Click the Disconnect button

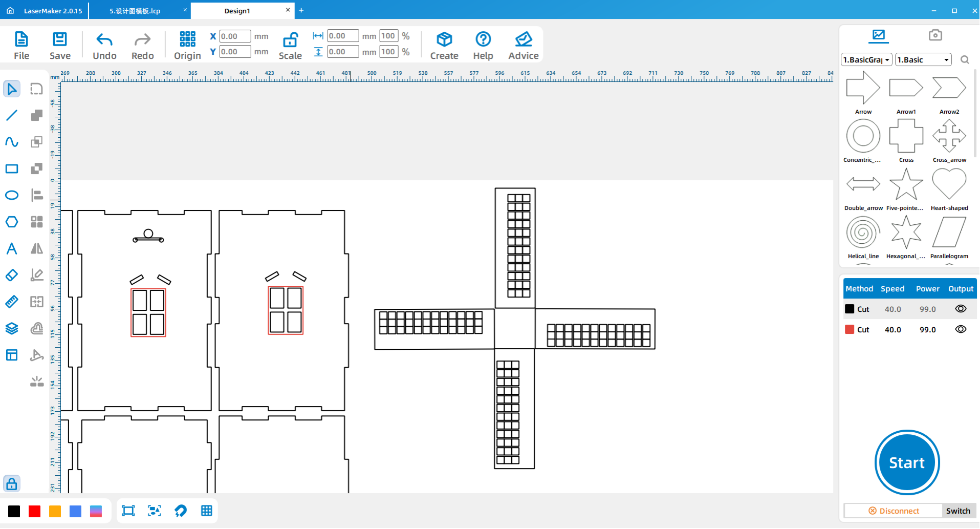tap(894, 511)
